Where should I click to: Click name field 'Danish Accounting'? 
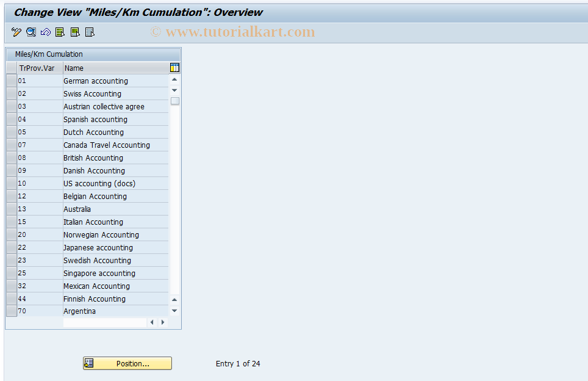(115, 170)
